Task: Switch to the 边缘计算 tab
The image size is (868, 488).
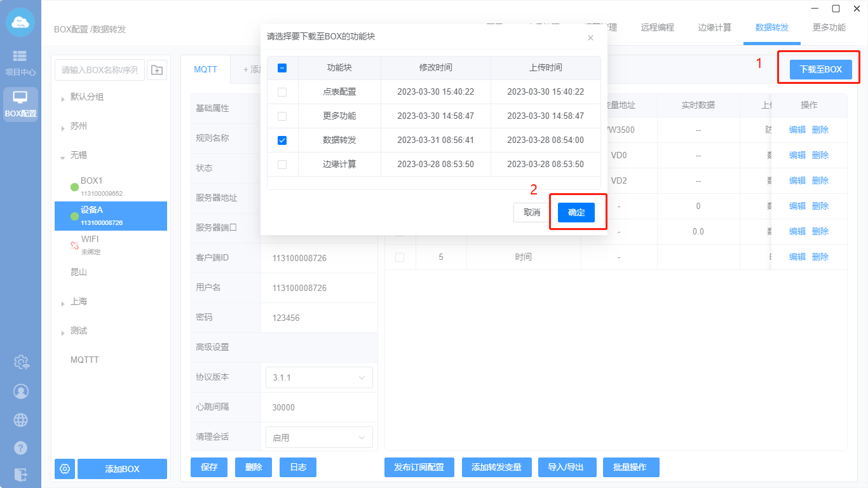Action: click(714, 28)
